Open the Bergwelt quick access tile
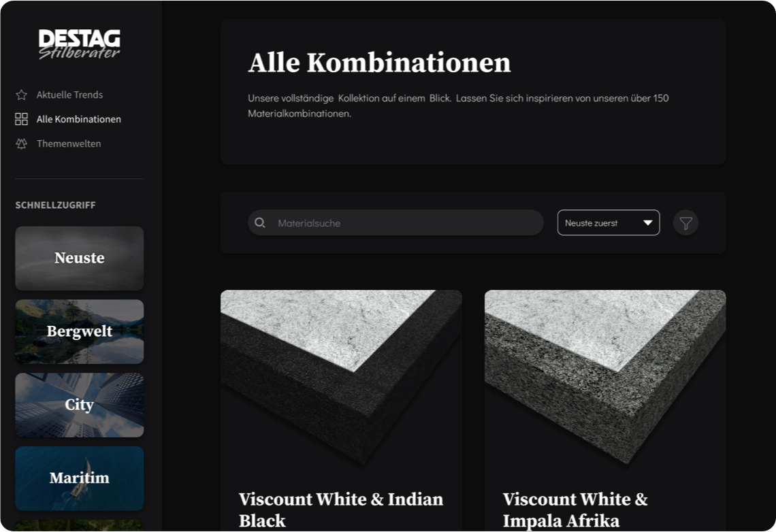 pyautogui.click(x=79, y=332)
